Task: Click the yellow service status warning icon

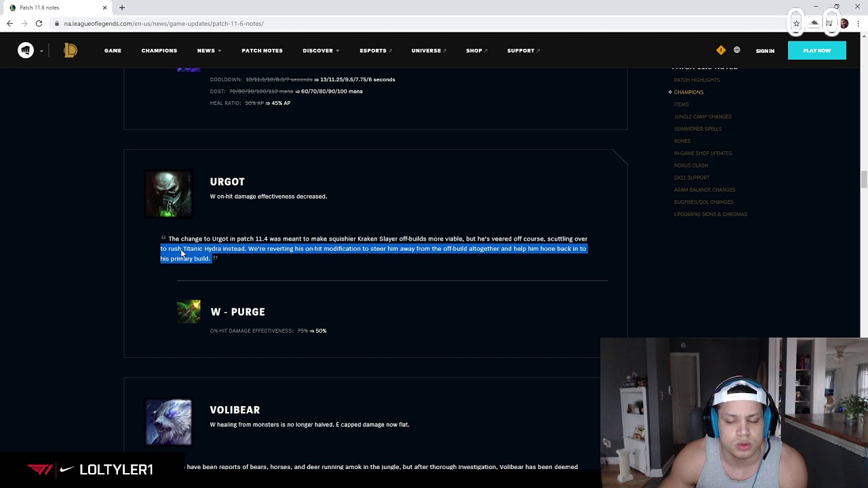Action: (x=721, y=50)
